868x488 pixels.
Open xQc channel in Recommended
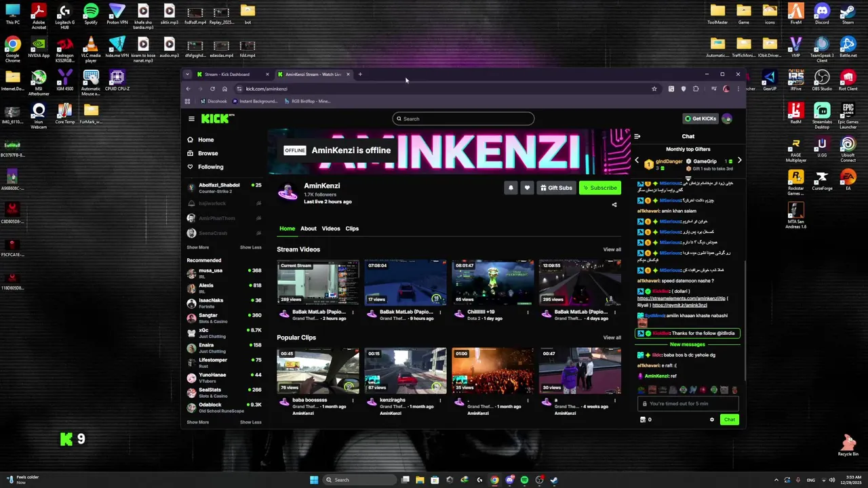point(224,333)
